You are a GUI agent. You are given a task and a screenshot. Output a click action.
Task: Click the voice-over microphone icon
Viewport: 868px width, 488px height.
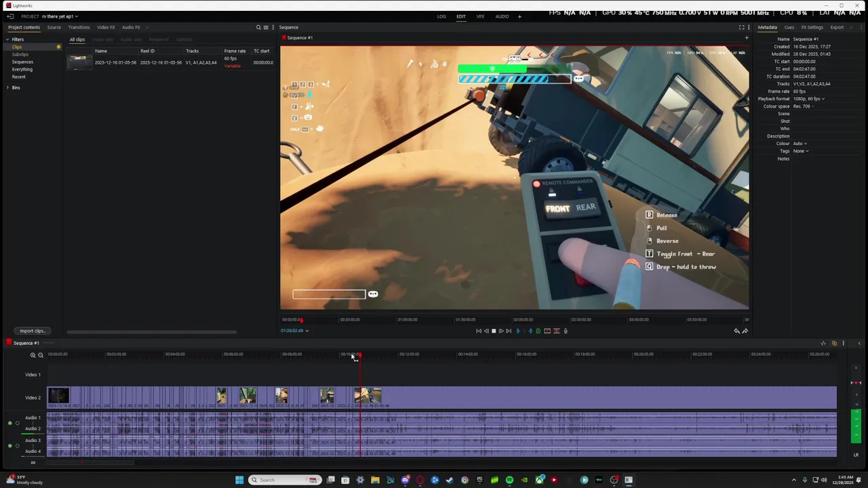566,331
